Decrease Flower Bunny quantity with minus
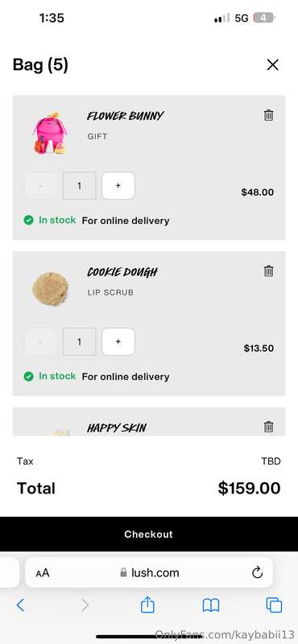The height and width of the screenshot is (644, 298). [40, 186]
